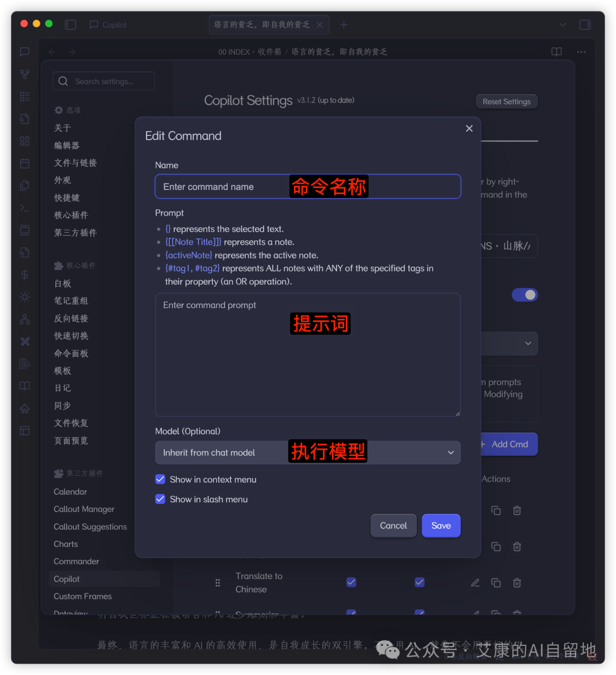Click the Search settings field
Image resolution: width=616 pixels, height=675 pixels.
pyautogui.click(x=104, y=82)
